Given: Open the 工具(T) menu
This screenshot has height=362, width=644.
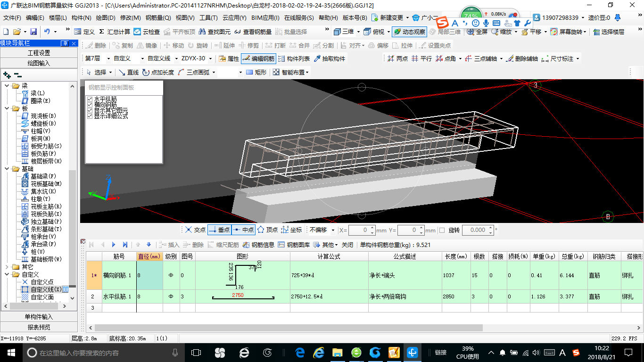Looking at the screenshot, I should pos(208,18).
